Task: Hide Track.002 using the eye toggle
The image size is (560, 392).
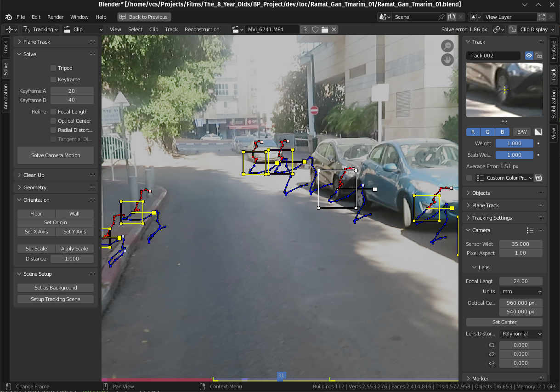Action: coord(529,56)
